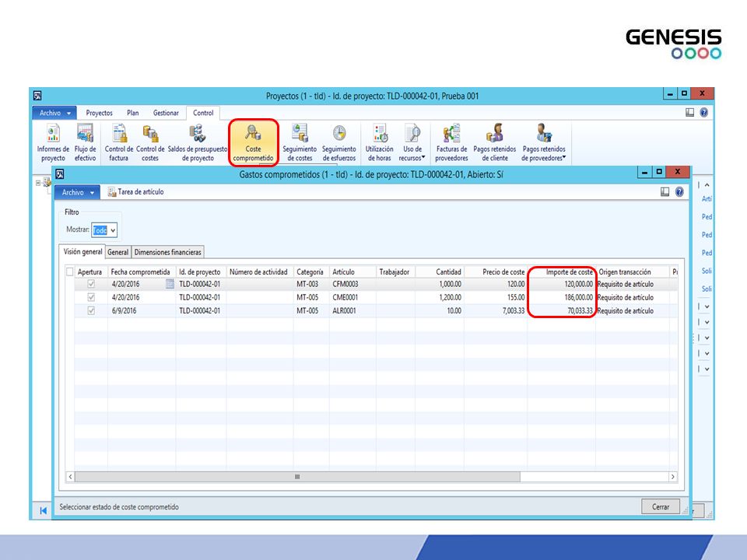Sort by Origen transacción column header
The image size is (747, 560).
(632, 272)
